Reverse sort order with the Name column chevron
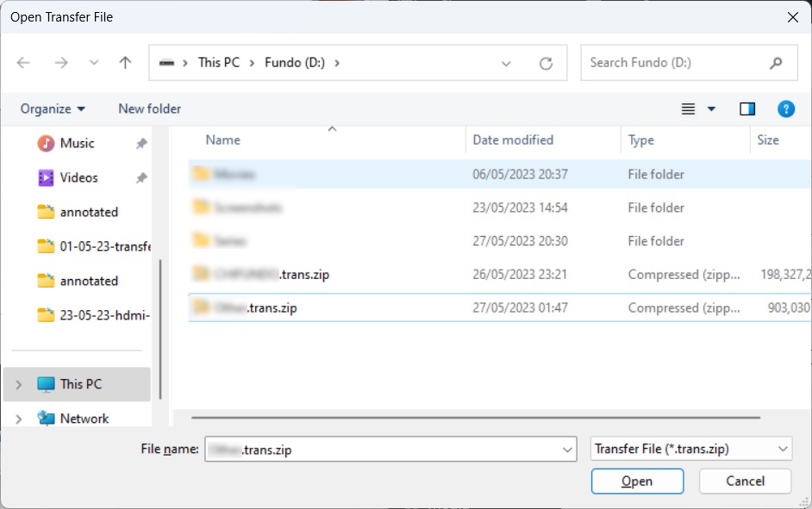This screenshot has height=509, width=812. 332,127
